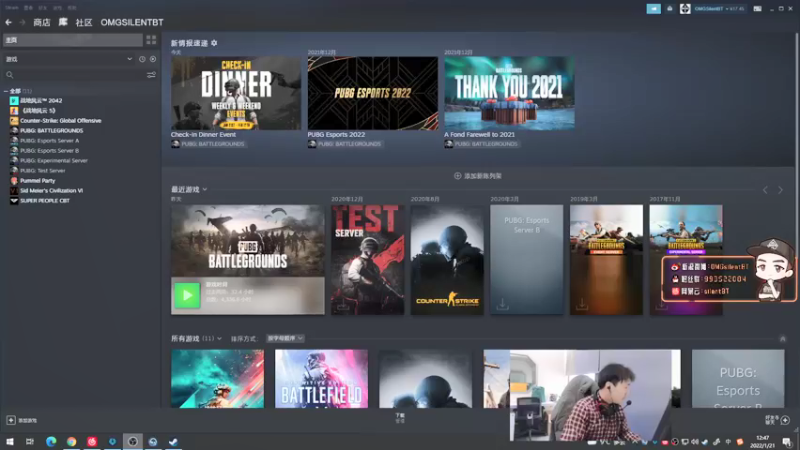Open the OMGSILENTBT profile tab
This screenshot has width=800, height=450.
[132, 22]
